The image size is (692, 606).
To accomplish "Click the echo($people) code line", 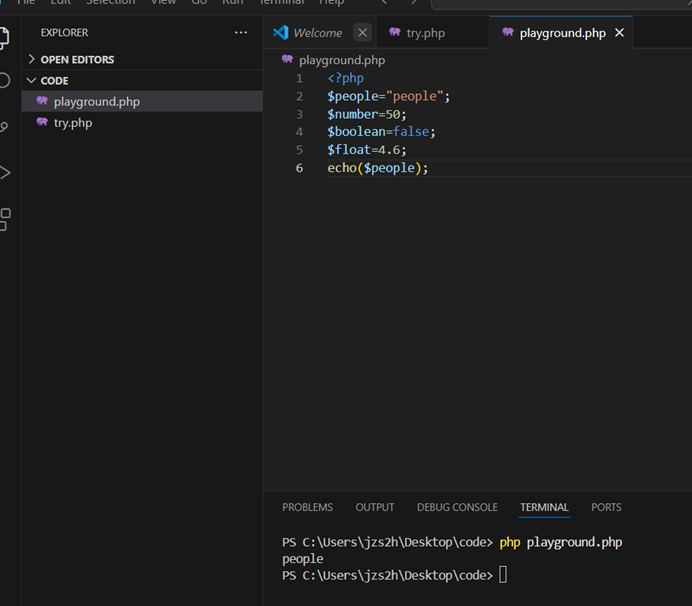I will (378, 168).
